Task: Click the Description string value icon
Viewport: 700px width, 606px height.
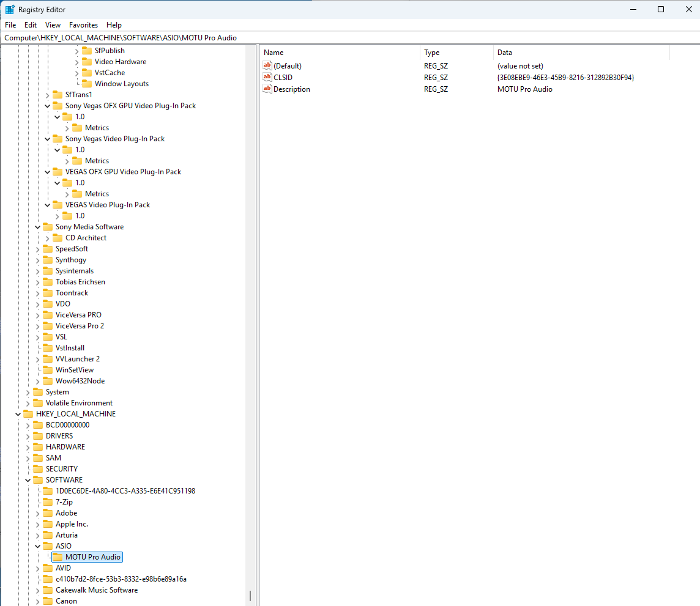Action: [267, 89]
